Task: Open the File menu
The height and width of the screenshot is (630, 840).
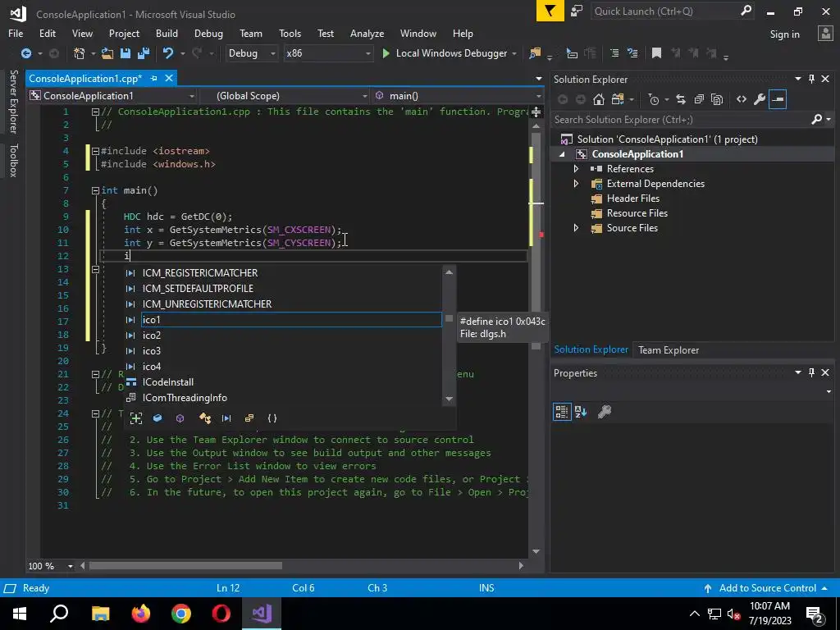Action: [16, 33]
